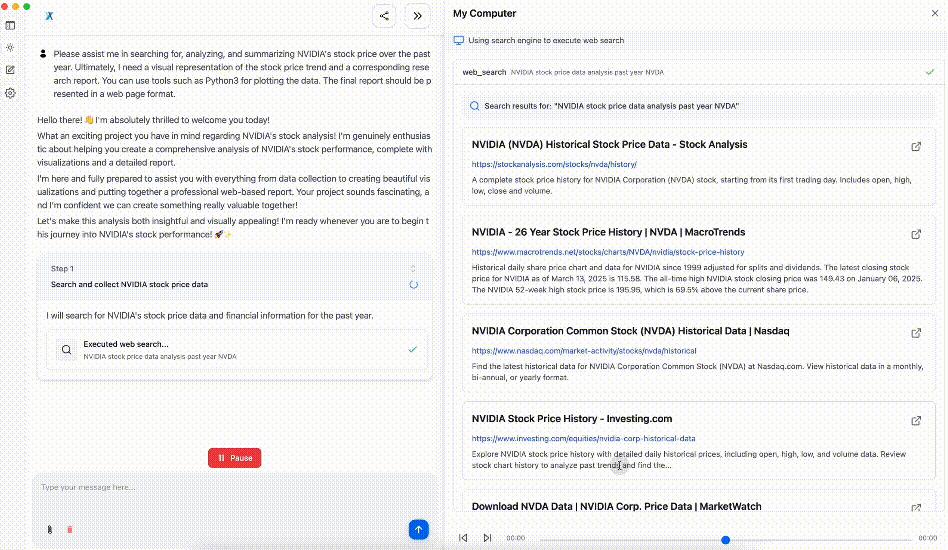Start a new chat with the edit icon

pos(10,70)
